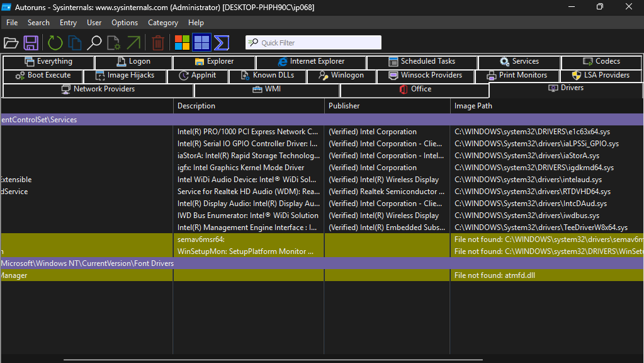
Task: Click the horizontal scrollbar at the bottom
Action: coord(273,360)
